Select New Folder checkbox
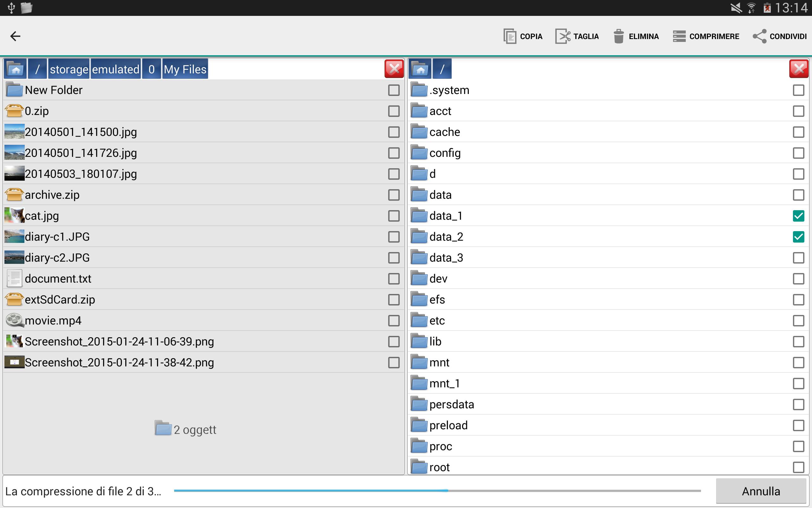The image size is (812, 508). [394, 90]
